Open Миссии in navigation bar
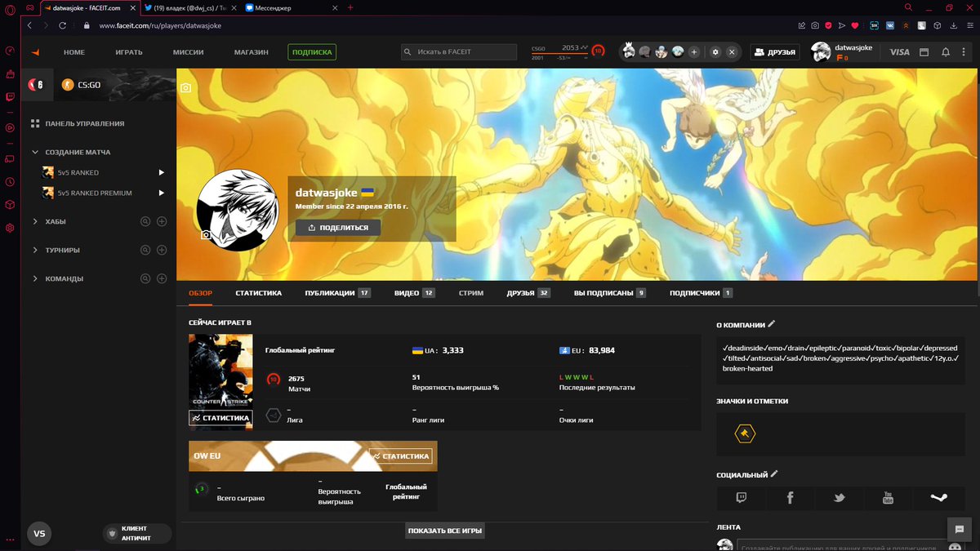This screenshot has width=980, height=551. point(189,52)
